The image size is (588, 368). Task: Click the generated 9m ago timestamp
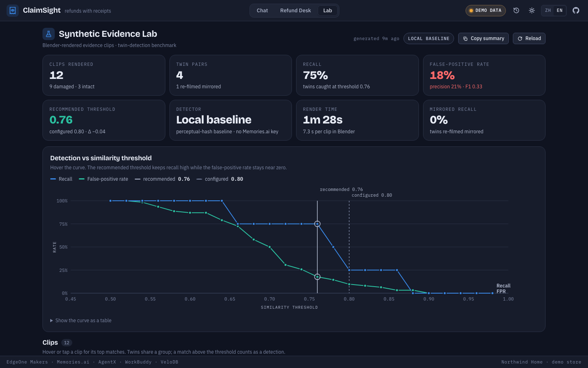tap(376, 38)
